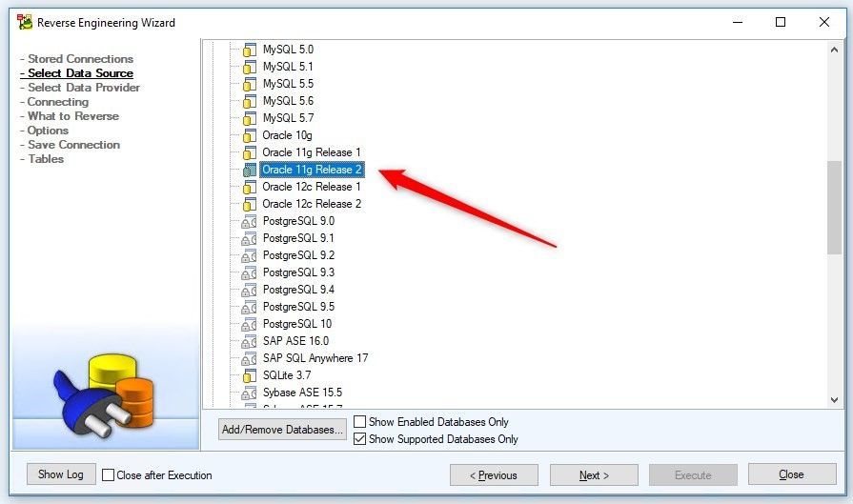Click the scrollbar up arrow

pos(834,50)
